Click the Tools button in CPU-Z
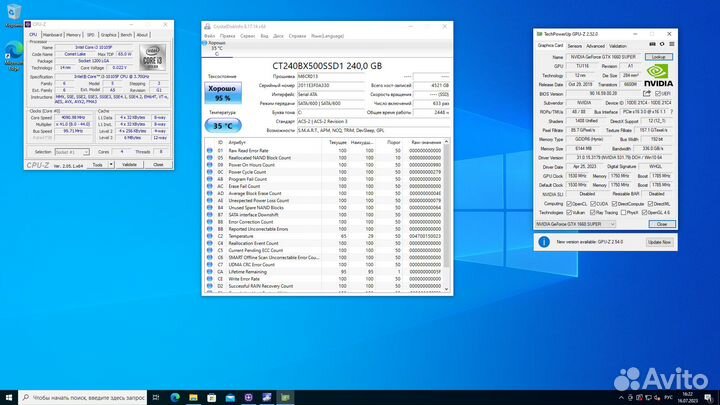The image size is (720, 405). (98, 164)
